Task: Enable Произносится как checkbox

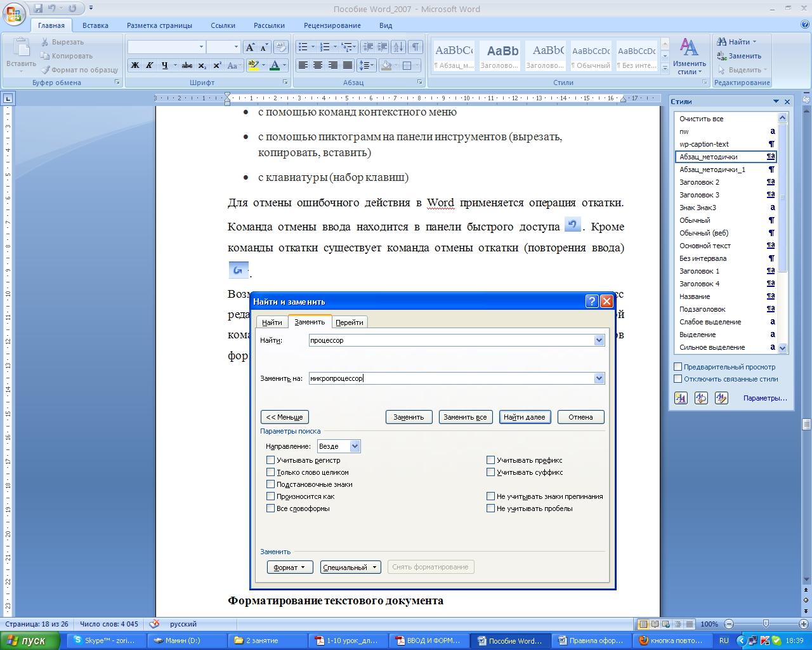Action: pos(271,496)
